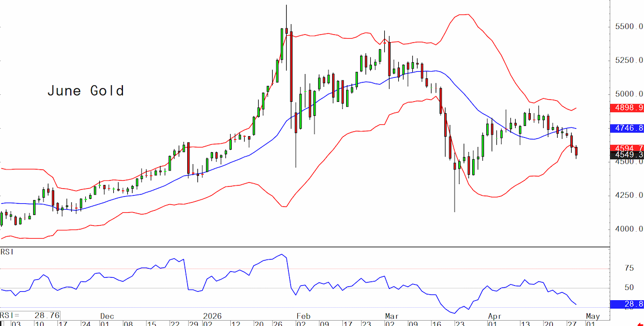
Task: Select the 4000.0 price axis label
Action: 629,229
